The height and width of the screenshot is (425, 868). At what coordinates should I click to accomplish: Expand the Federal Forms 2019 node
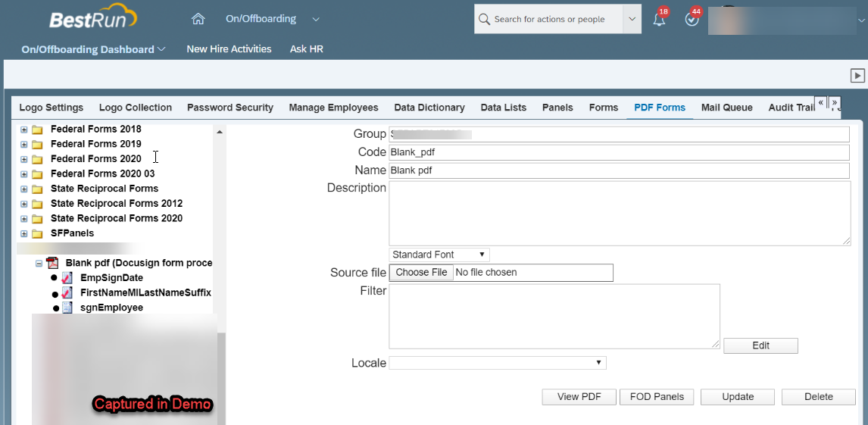[23, 145]
